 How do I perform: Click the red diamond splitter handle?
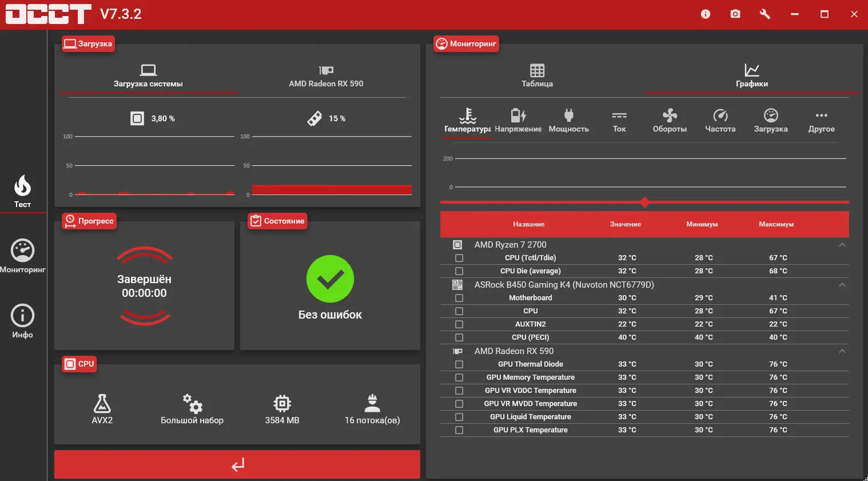[645, 202]
